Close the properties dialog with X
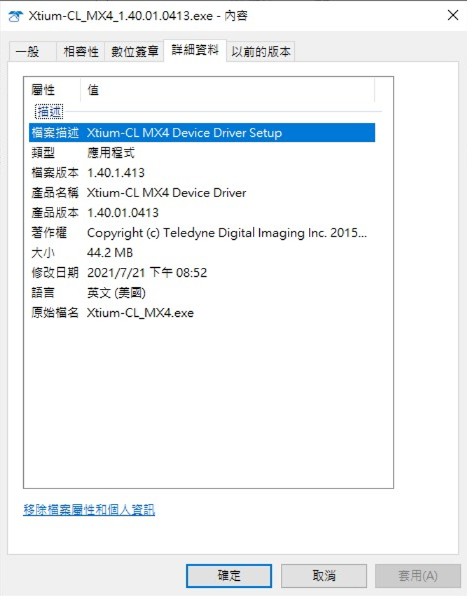Screen dimensions: 467x596 click(453, 16)
